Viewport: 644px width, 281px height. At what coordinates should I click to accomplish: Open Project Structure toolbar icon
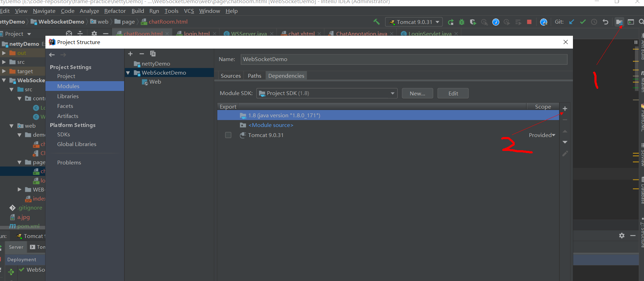coord(619,22)
